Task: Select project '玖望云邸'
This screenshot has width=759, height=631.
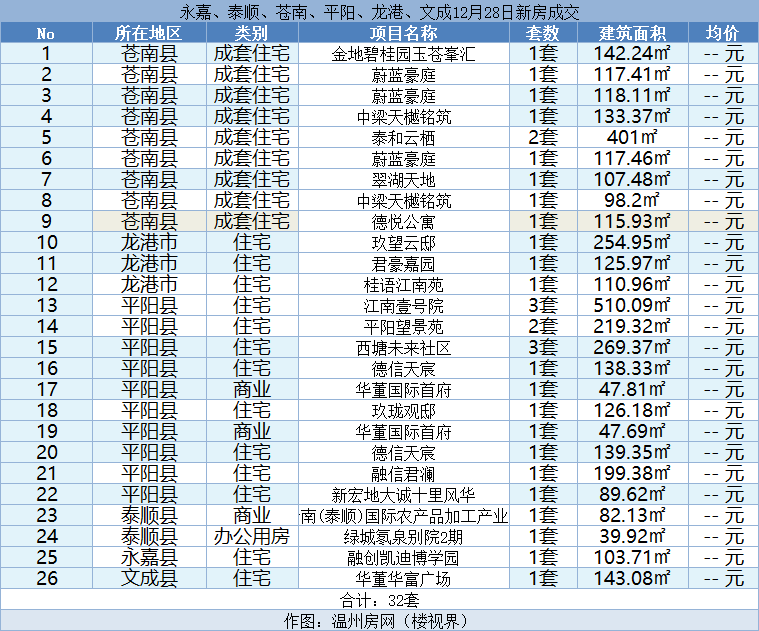Action: pyautogui.click(x=403, y=243)
